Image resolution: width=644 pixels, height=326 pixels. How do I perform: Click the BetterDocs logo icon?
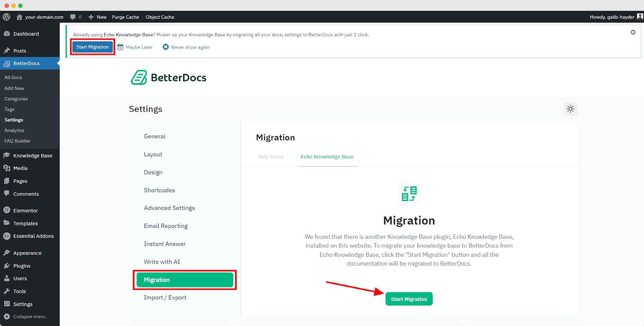click(139, 78)
